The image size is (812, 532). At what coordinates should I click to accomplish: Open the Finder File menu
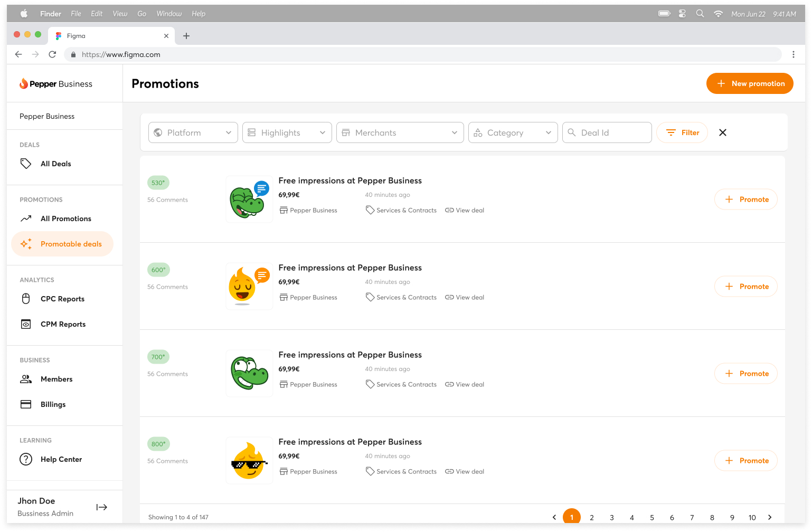[76, 14]
